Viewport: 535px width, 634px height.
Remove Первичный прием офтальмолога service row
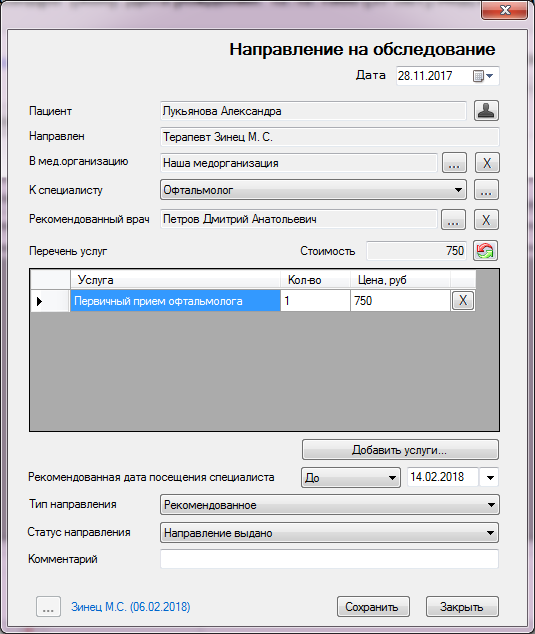tap(463, 300)
